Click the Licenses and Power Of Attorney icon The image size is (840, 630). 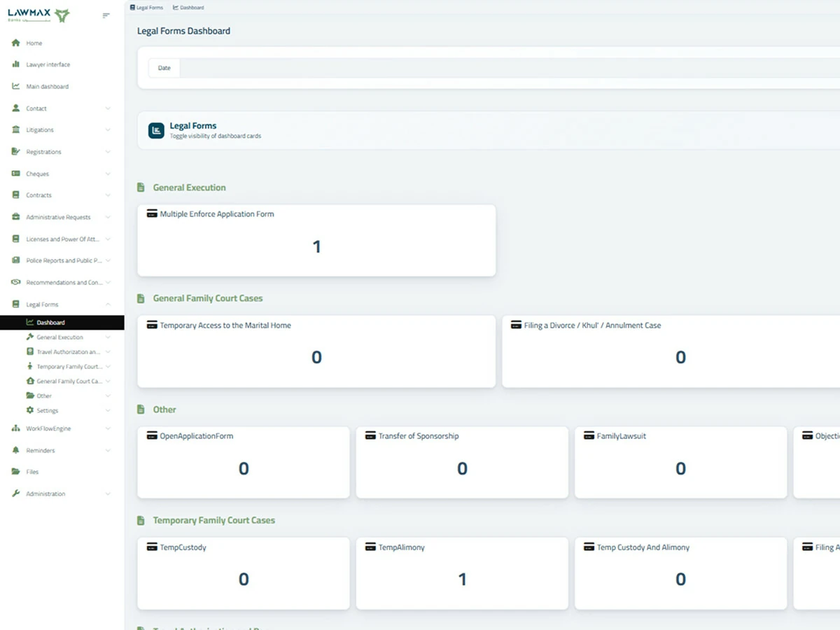pyautogui.click(x=15, y=239)
